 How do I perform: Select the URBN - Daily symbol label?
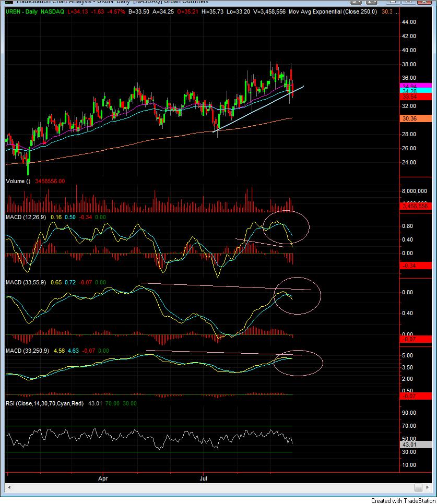tap(21, 11)
